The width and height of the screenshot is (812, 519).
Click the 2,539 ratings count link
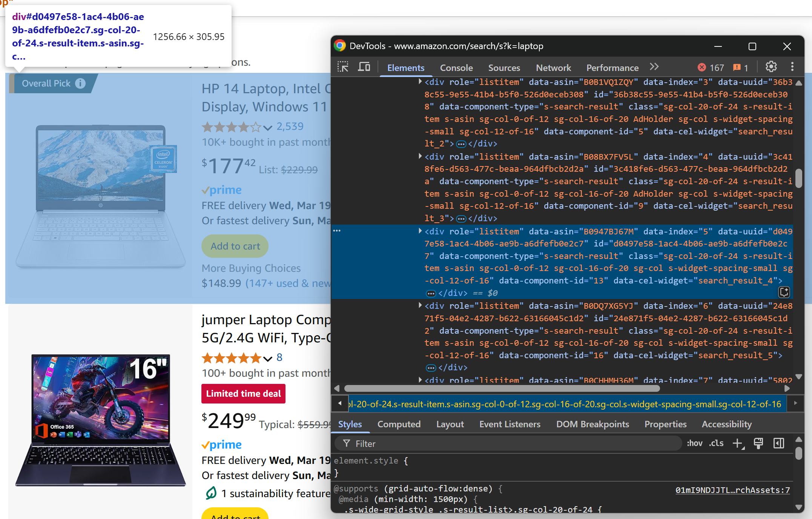pos(290,126)
